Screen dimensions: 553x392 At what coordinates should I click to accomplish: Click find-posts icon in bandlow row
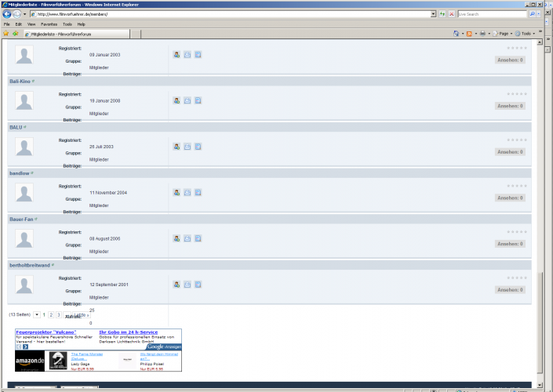click(x=198, y=193)
